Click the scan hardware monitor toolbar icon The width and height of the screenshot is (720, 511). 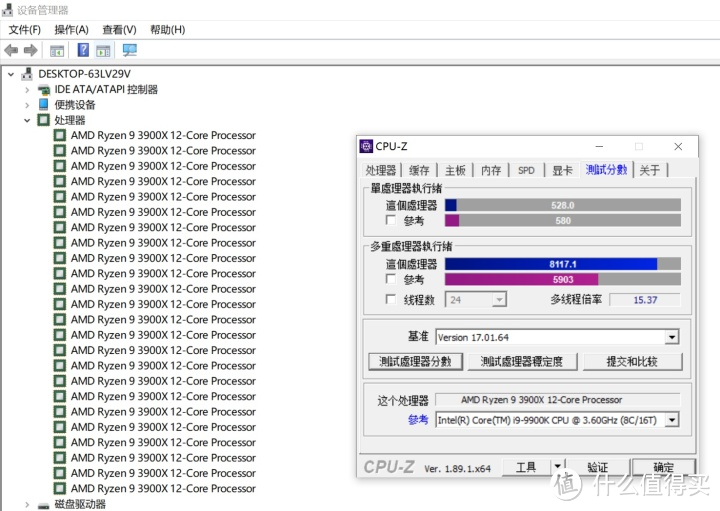pos(129,50)
